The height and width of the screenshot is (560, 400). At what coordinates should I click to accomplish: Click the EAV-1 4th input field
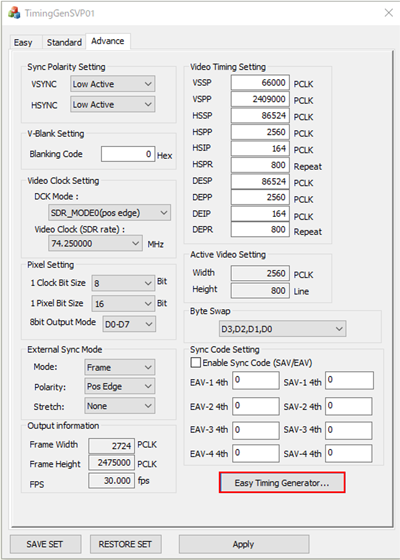(x=256, y=380)
